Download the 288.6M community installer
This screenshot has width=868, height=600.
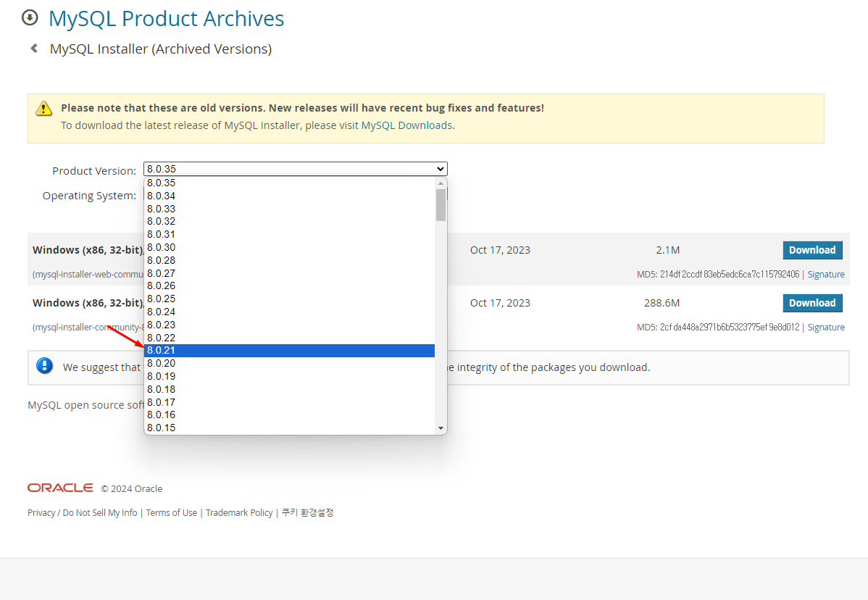pyautogui.click(x=812, y=304)
